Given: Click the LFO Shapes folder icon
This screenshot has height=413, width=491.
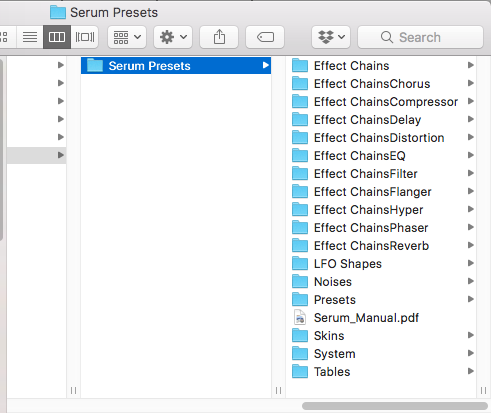Looking at the screenshot, I should tap(300, 264).
